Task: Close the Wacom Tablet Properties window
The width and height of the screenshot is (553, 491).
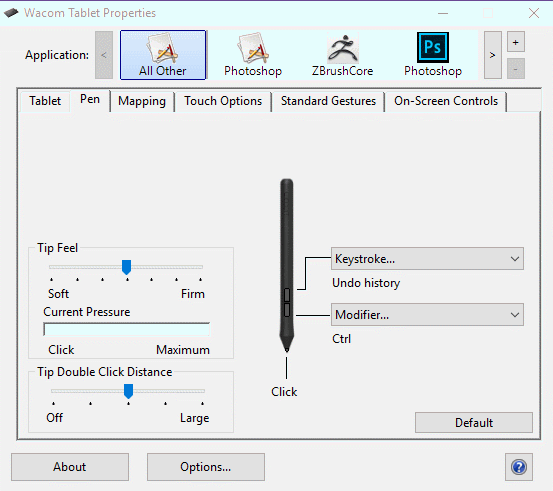Action: pyautogui.click(x=534, y=13)
